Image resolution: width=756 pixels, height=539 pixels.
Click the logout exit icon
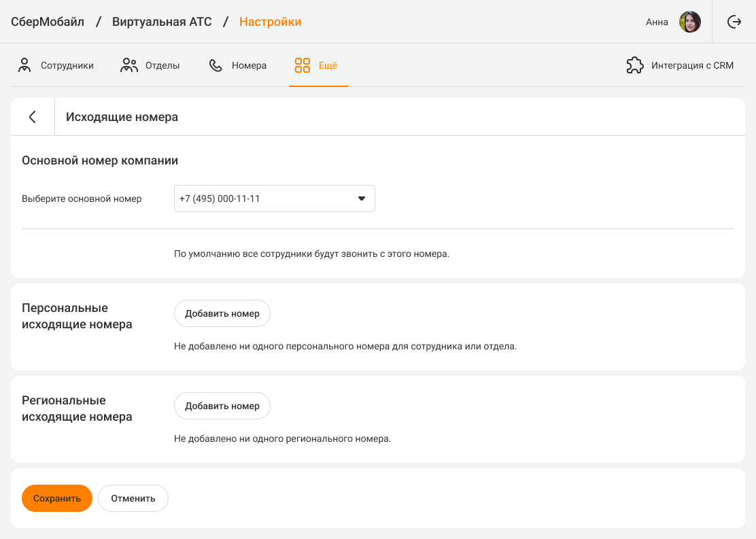pyautogui.click(x=734, y=22)
